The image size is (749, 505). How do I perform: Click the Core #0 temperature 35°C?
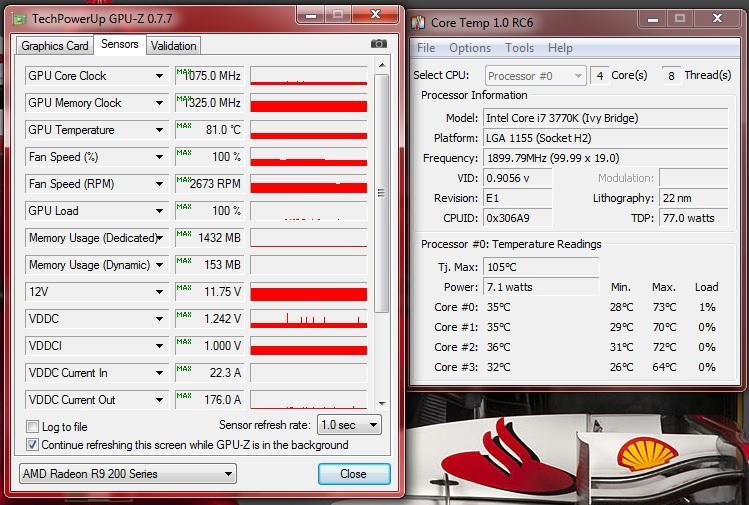click(498, 307)
